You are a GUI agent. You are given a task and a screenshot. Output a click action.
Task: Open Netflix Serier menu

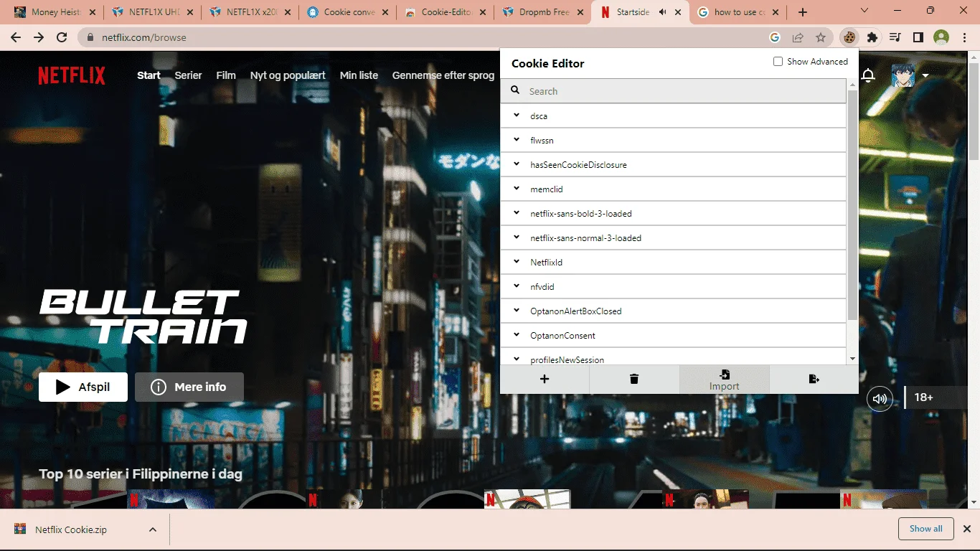(x=188, y=75)
